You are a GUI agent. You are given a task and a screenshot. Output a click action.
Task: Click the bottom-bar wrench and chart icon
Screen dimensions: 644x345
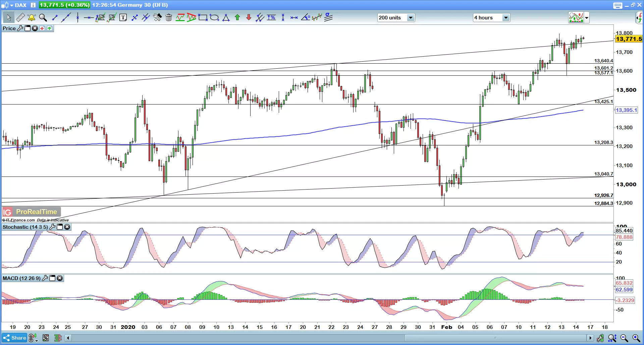pyautogui.click(x=600, y=338)
